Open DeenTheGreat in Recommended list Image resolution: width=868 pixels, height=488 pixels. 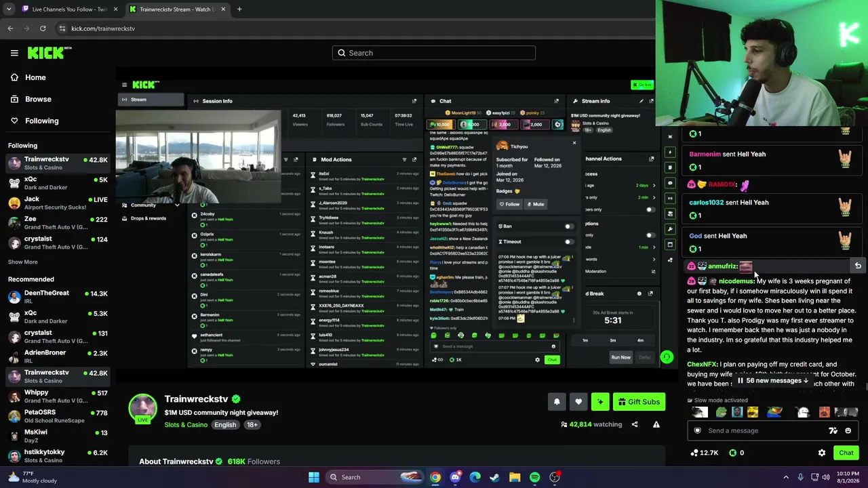[x=57, y=297]
